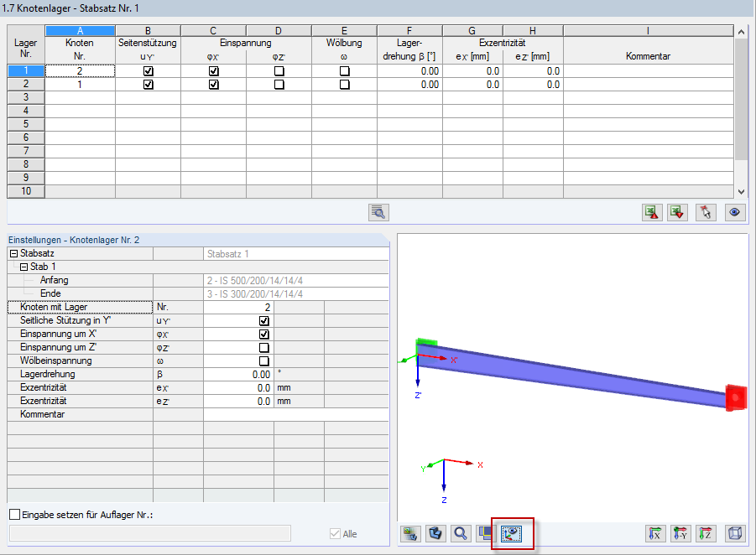Enable Wölbeinspannung checkbox in settings
The height and width of the screenshot is (555, 756).
coord(264,360)
